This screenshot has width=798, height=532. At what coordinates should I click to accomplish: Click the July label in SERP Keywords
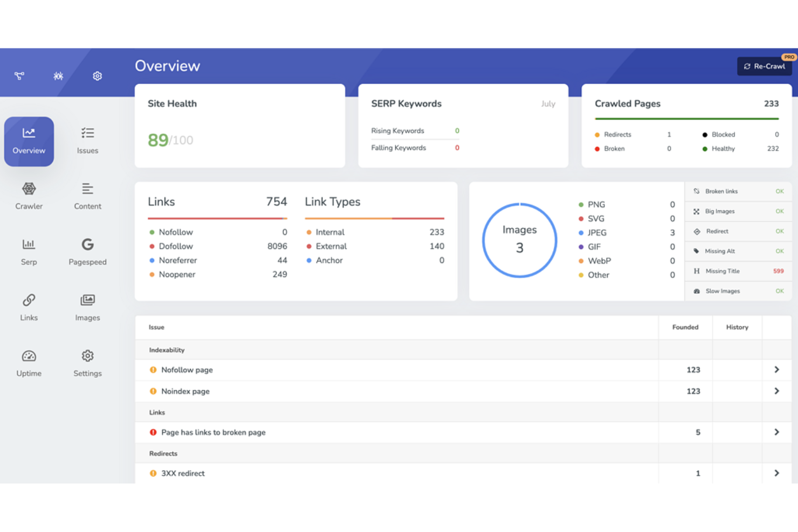[548, 103]
